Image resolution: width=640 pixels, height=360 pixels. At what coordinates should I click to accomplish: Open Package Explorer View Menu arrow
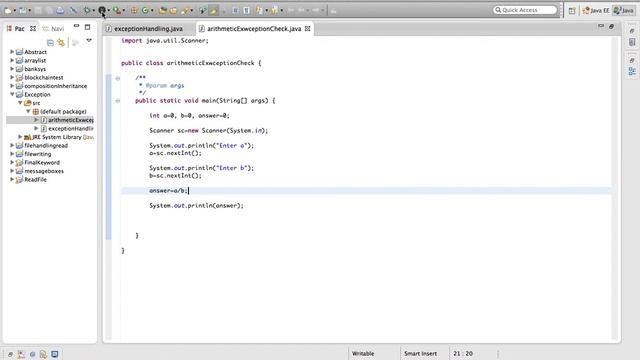click(x=89, y=40)
